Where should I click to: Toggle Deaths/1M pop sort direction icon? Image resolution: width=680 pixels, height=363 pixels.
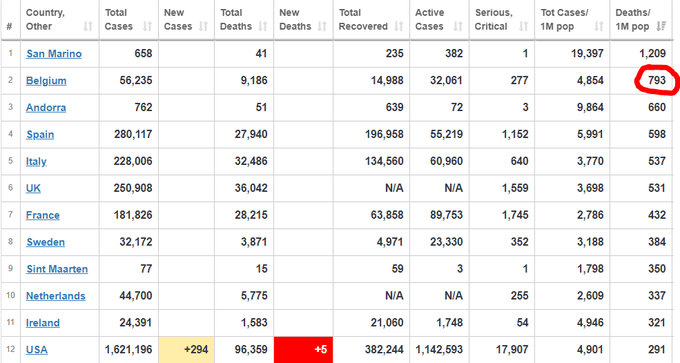tap(661, 26)
